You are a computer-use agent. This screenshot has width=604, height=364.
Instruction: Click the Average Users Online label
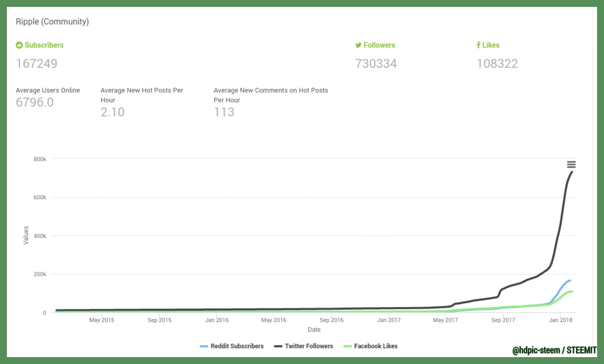point(48,90)
